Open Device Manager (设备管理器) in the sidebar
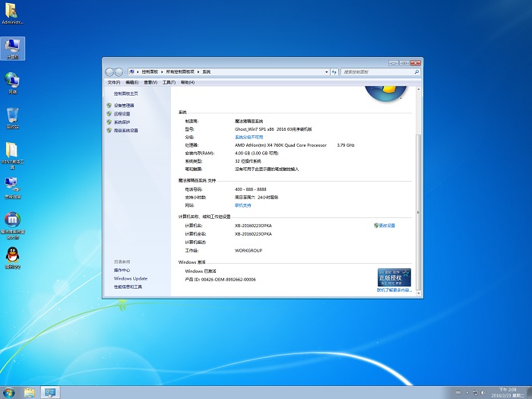The height and width of the screenshot is (399, 532). [x=124, y=105]
